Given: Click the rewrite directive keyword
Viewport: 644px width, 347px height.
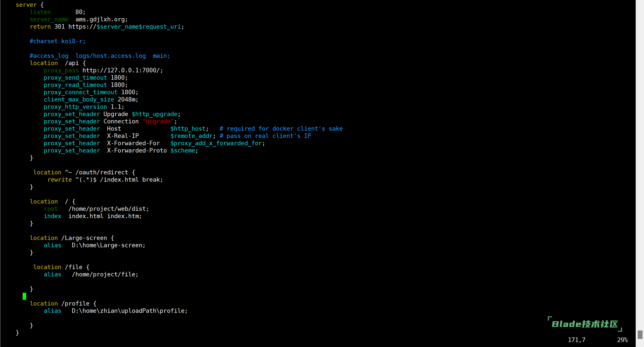Looking at the screenshot, I should [x=60, y=180].
